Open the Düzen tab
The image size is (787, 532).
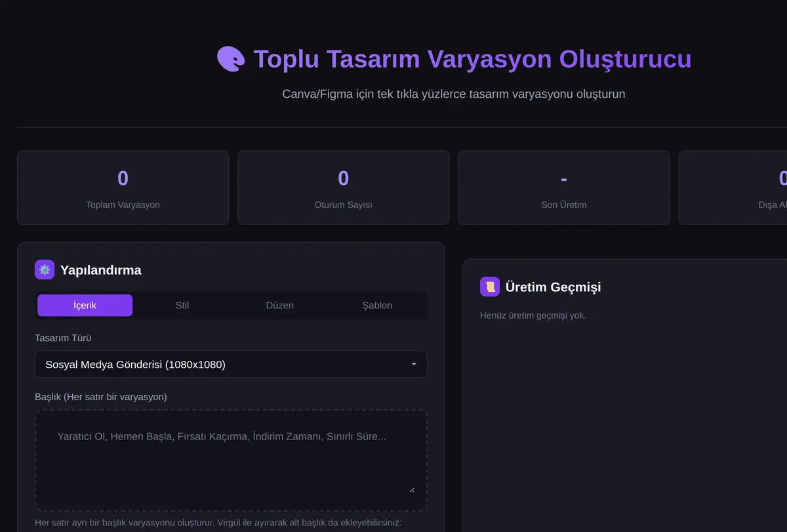tap(280, 305)
